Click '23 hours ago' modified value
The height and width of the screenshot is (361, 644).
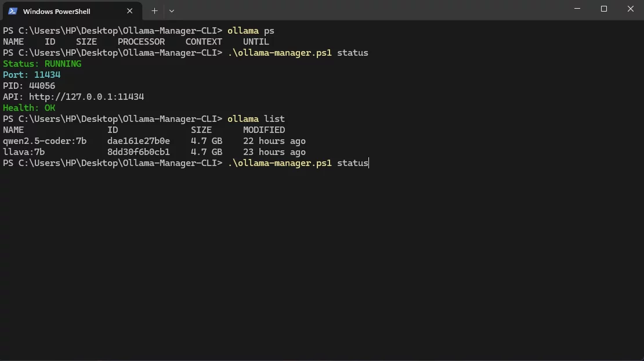274,153
